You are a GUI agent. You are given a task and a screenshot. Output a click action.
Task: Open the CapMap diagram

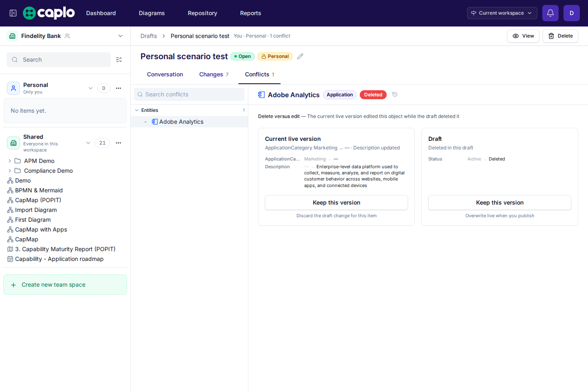tap(27, 239)
